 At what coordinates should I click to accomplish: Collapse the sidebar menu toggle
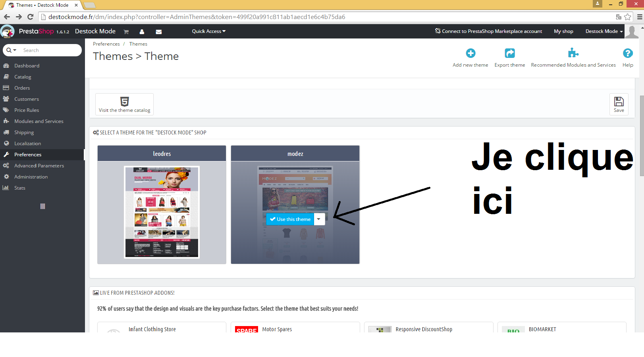(x=42, y=206)
